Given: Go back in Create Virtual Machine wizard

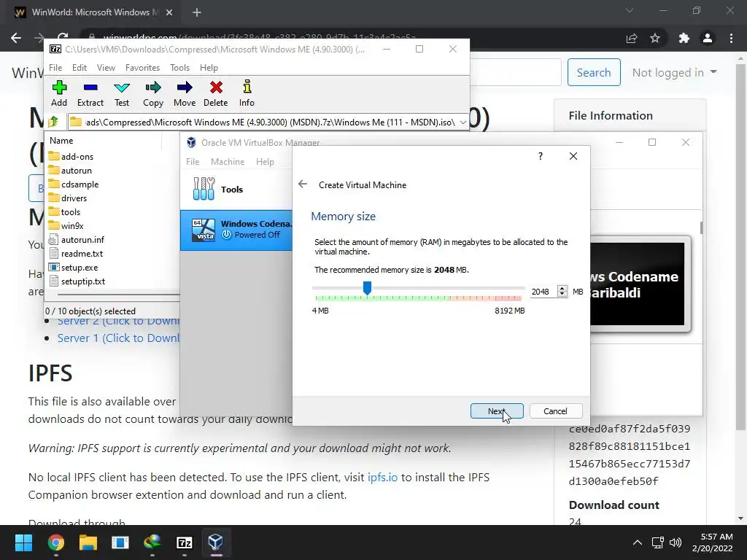Looking at the screenshot, I should point(303,184).
